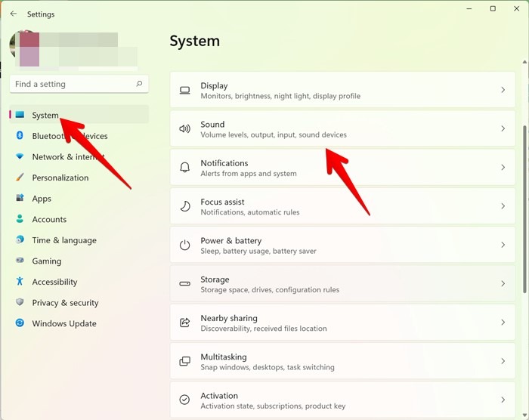Click the 'Settings' window title text
Viewport: 529px width, 420px height.
pos(41,14)
